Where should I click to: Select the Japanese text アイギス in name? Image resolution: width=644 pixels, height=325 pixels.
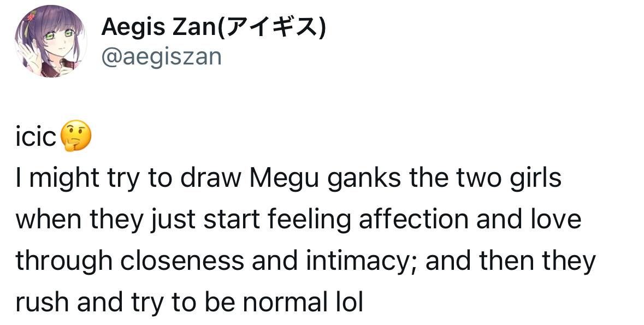(270, 27)
